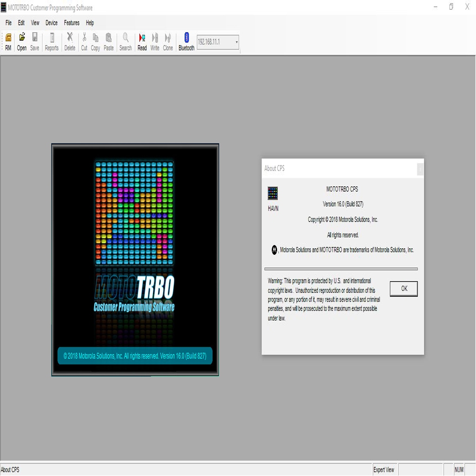
Task: Open the Features menu
Action: coord(72,23)
